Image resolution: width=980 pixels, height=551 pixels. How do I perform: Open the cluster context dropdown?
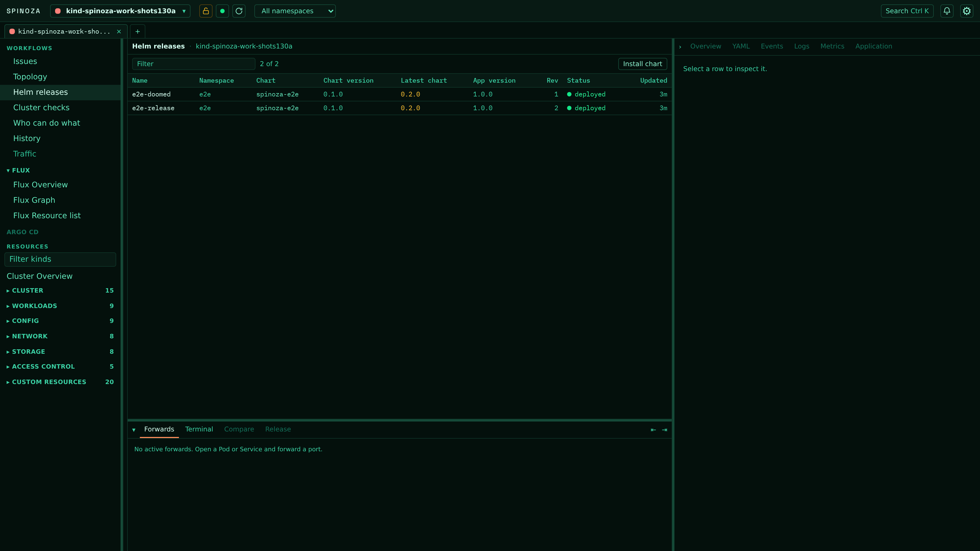tap(120, 11)
